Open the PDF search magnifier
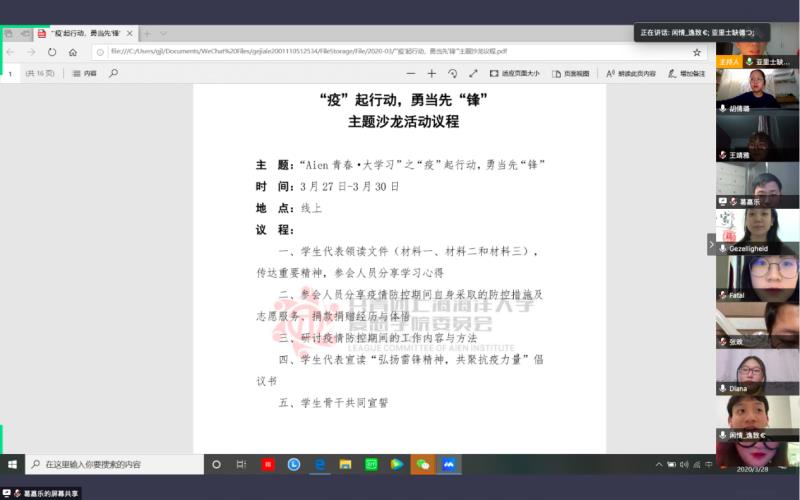 pos(113,73)
